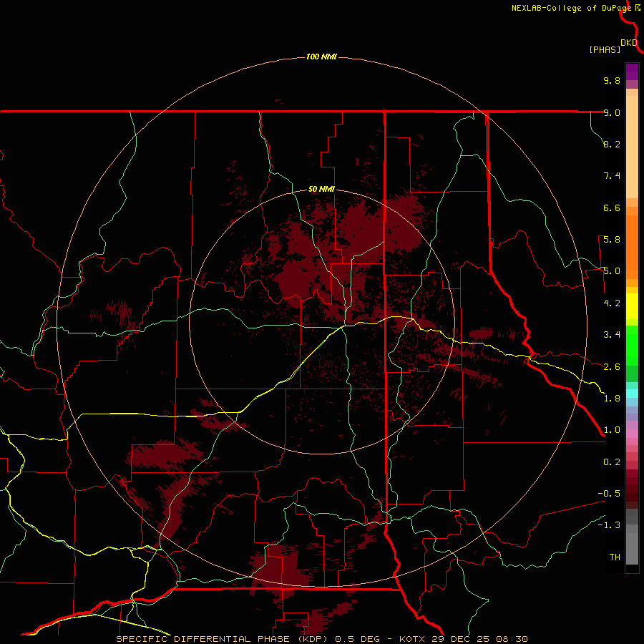The height and width of the screenshot is (644, 644).
Task: Click the 4.2 value on color scale
Action: tap(612, 303)
